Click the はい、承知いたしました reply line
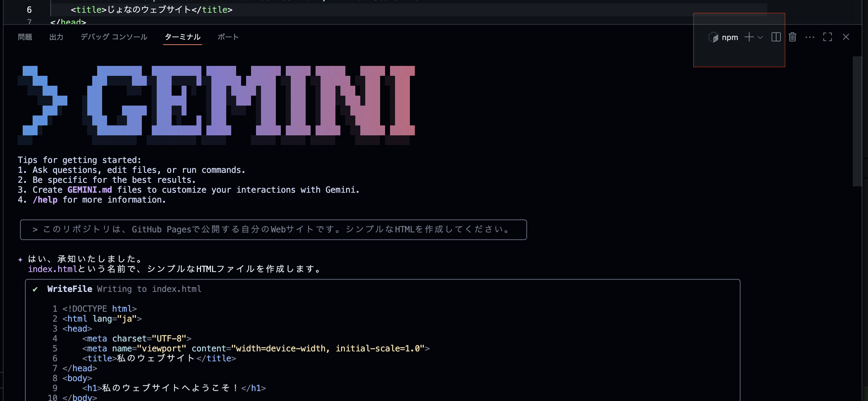 tap(85, 259)
